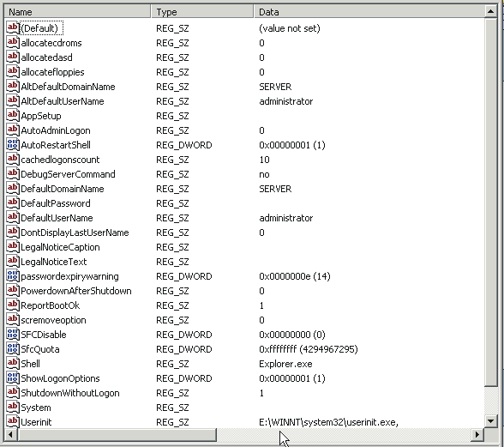Click the horizontal scrollbar right arrow
The height and width of the screenshot is (447, 504).
coord(477,435)
